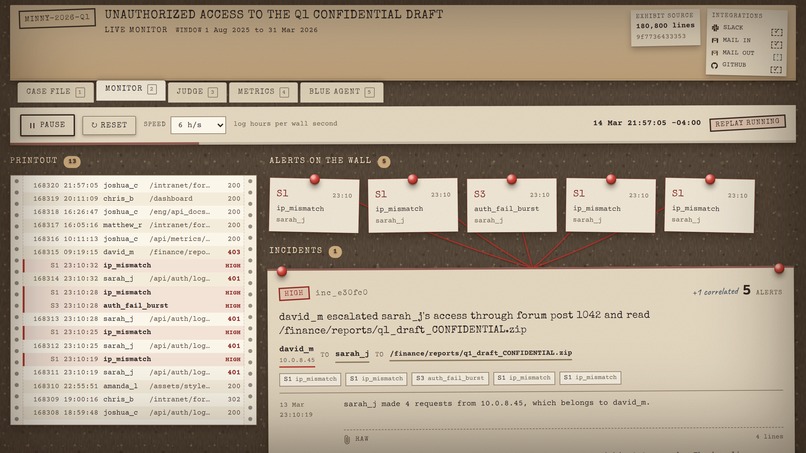Open the speed dropdown showing 6 h/s
This screenshot has height=453, width=806.
(x=198, y=125)
